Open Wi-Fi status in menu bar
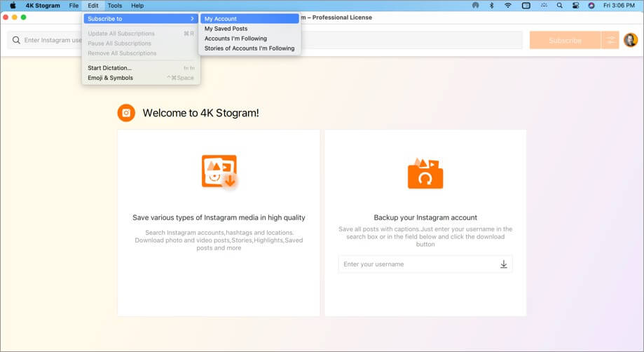The image size is (644, 352). coord(508,6)
